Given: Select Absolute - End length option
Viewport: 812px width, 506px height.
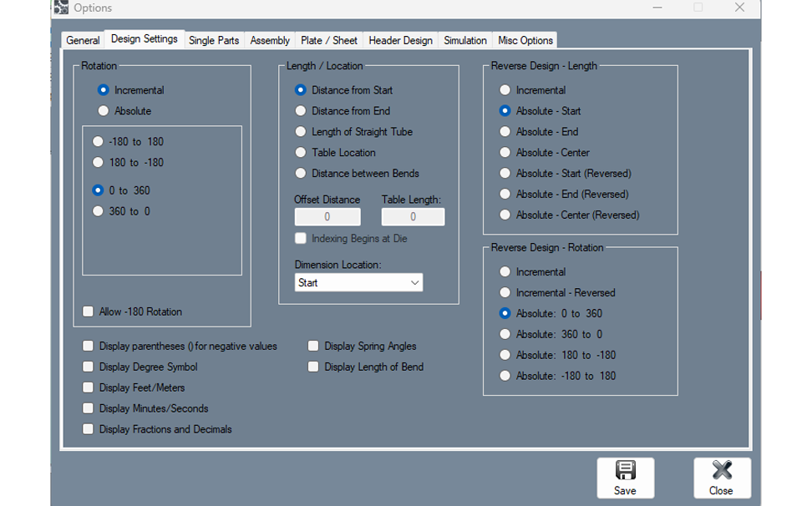Looking at the screenshot, I should [539, 131].
